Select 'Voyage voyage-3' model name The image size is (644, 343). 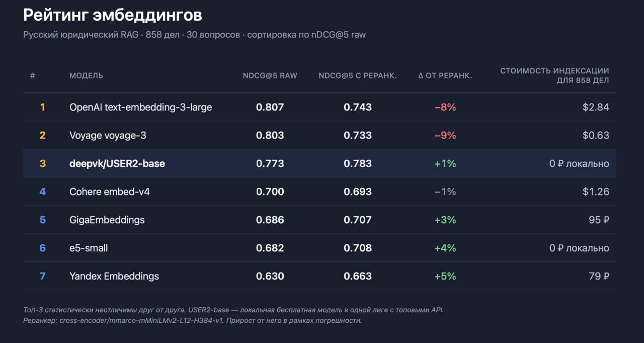[x=108, y=135]
